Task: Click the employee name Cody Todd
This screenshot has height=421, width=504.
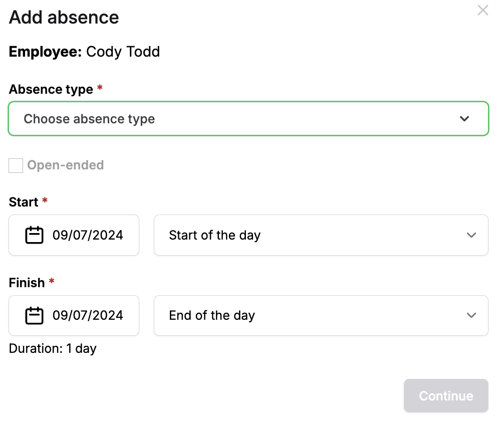Action: click(x=123, y=52)
